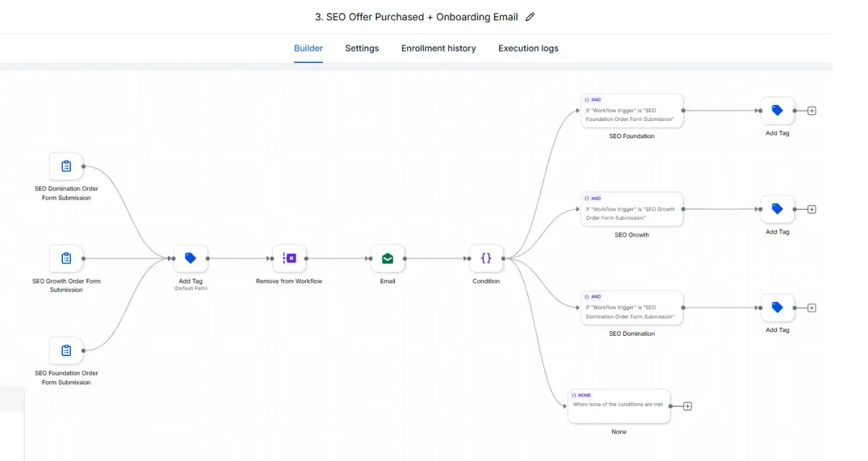Click the workflow title text

coord(416,17)
